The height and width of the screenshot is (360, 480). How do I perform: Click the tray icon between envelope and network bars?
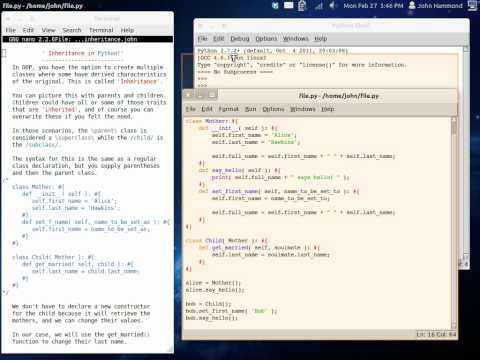(302, 6)
